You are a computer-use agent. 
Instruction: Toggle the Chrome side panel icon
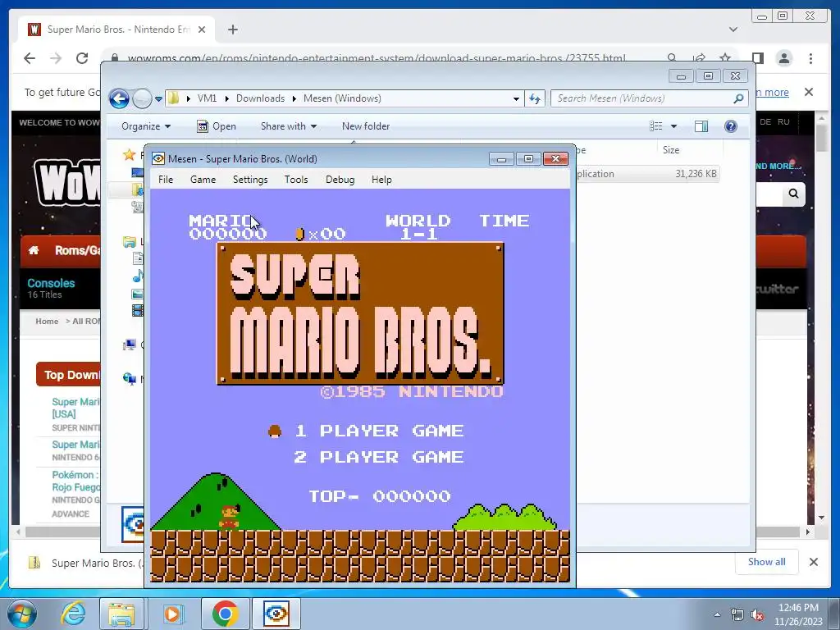(x=757, y=58)
